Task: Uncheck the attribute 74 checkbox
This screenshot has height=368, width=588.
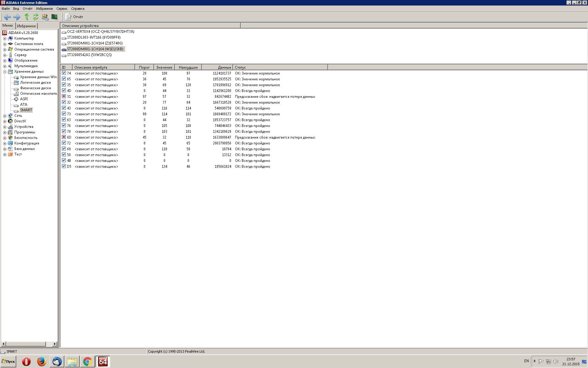Action: [64, 73]
